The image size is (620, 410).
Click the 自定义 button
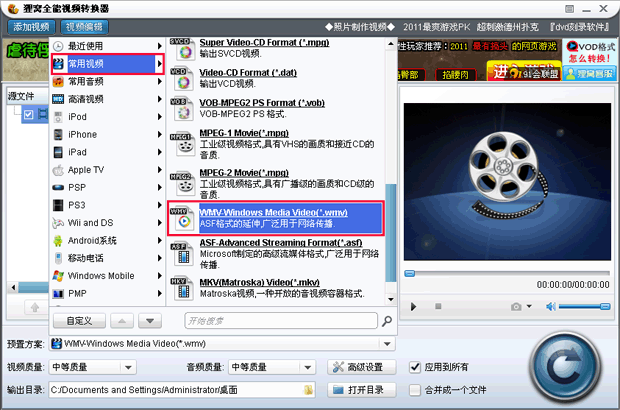(x=79, y=321)
